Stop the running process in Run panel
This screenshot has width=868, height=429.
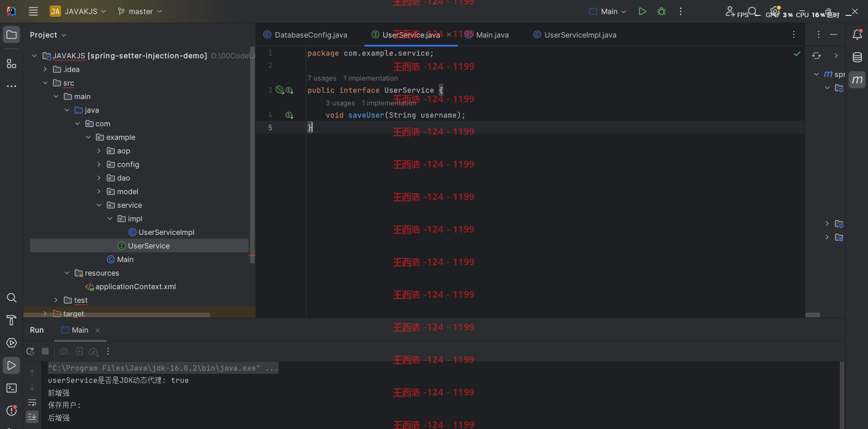point(45,351)
